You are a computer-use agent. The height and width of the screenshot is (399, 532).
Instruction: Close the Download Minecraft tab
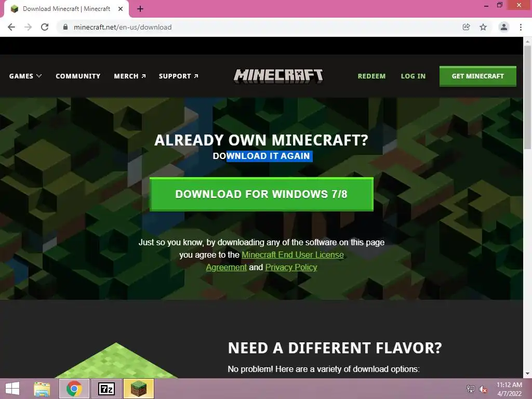pos(121,9)
